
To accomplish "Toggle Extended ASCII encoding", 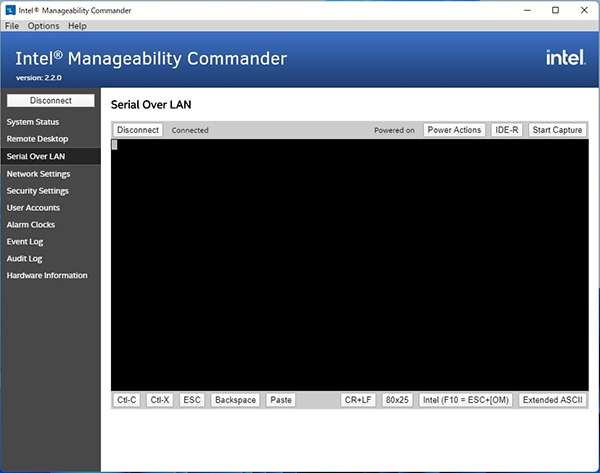I will pos(553,400).
